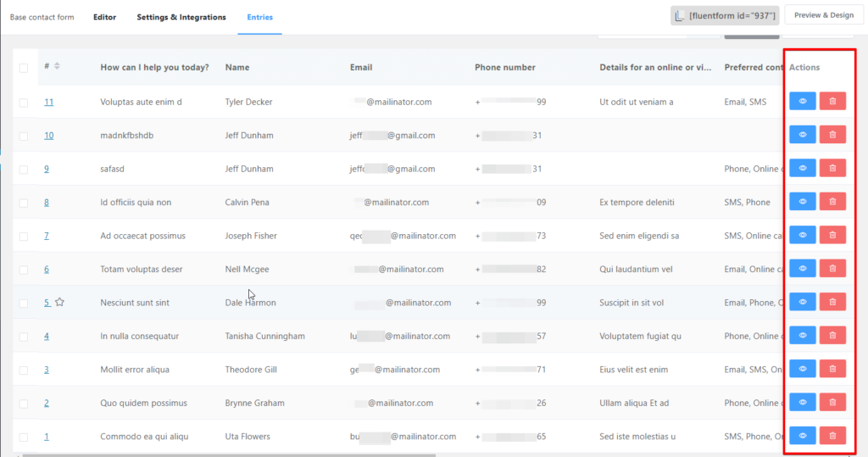The height and width of the screenshot is (457, 868).
Task: Star entry 5 as favorite
Action: [60, 302]
